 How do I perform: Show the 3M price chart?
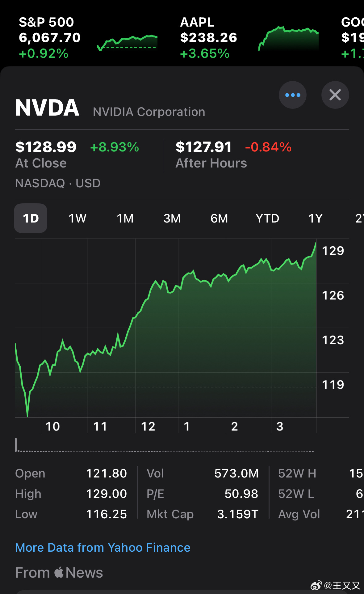coord(172,218)
